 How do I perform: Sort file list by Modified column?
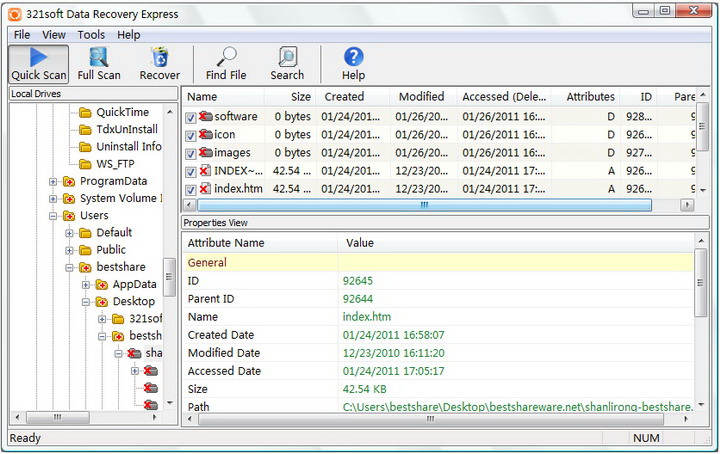tap(421, 97)
